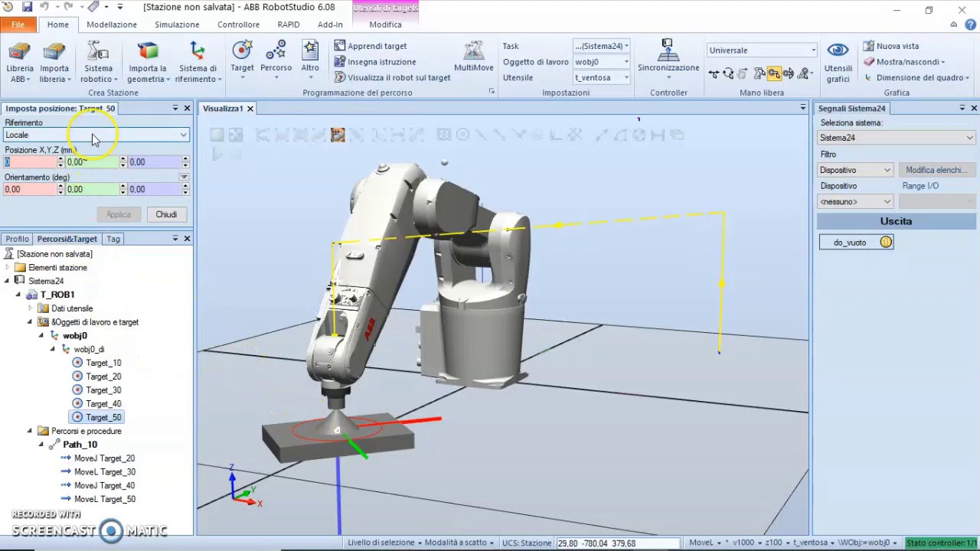Screen dimensions: 980x551
Task: Open Sistema di riferimento tool
Action: click(198, 62)
